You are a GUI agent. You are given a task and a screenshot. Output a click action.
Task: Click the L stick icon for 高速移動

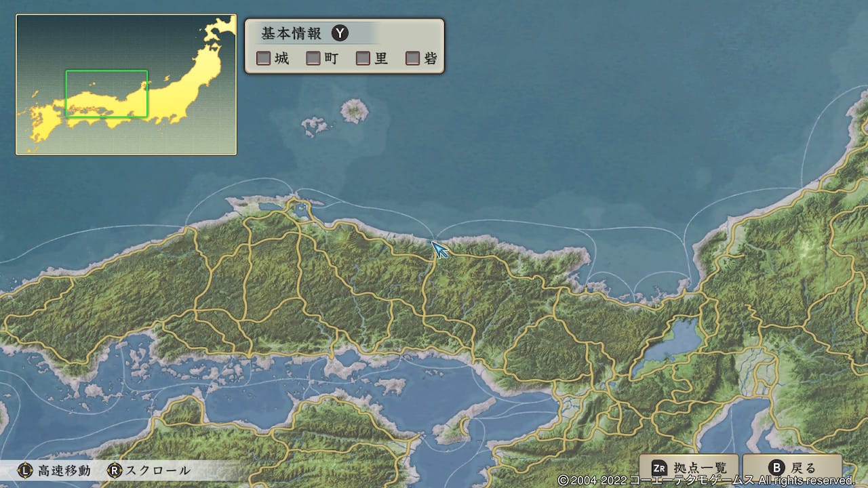24,470
